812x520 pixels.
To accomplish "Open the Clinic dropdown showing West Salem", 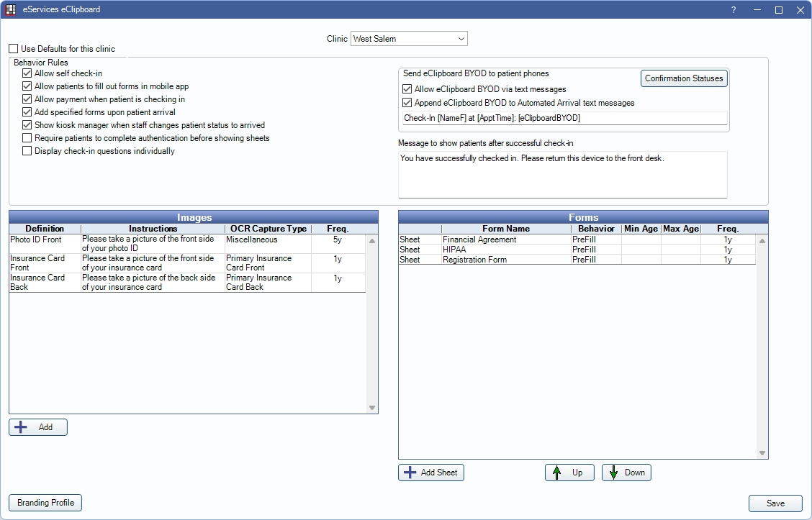I will pos(409,39).
